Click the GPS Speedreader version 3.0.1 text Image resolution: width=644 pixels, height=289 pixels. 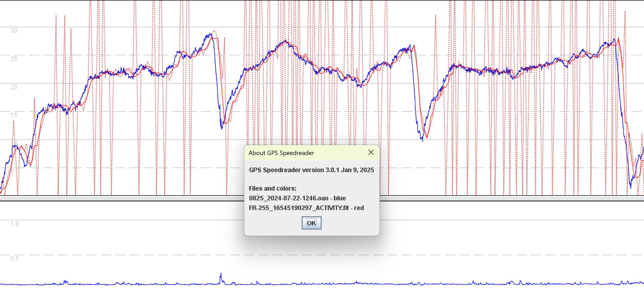point(311,170)
